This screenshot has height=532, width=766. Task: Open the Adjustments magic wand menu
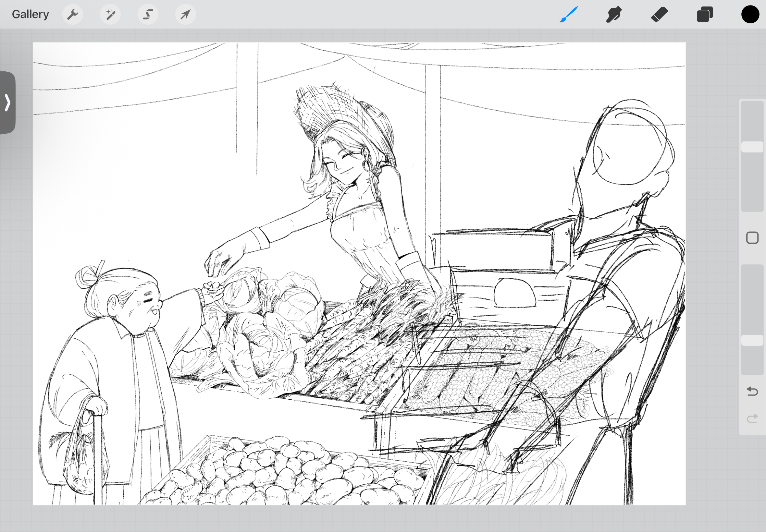pyautogui.click(x=110, y=14)
